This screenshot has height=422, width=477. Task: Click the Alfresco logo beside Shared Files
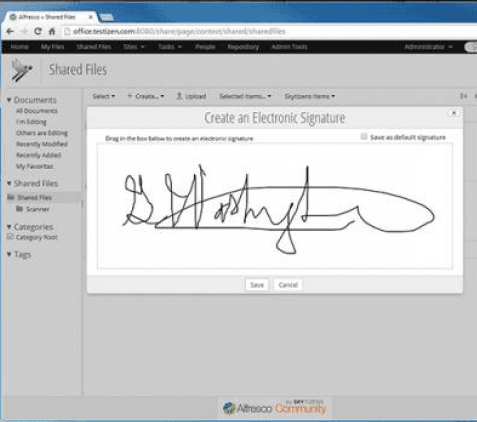[x=22, y=70]
